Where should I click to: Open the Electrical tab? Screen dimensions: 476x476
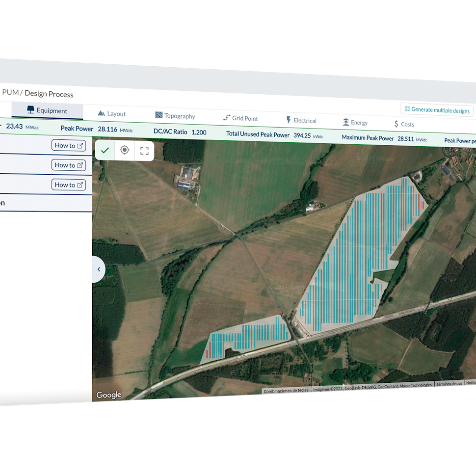point(301,121)
